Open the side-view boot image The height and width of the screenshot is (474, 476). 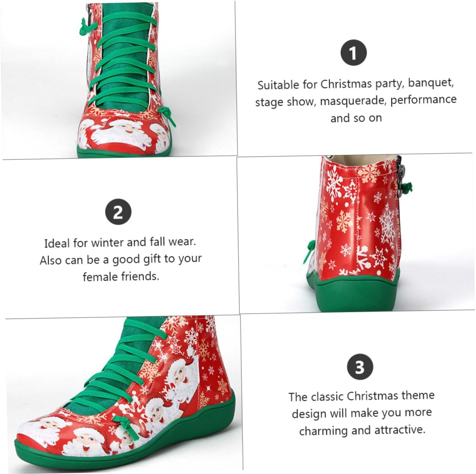(122, 394)
